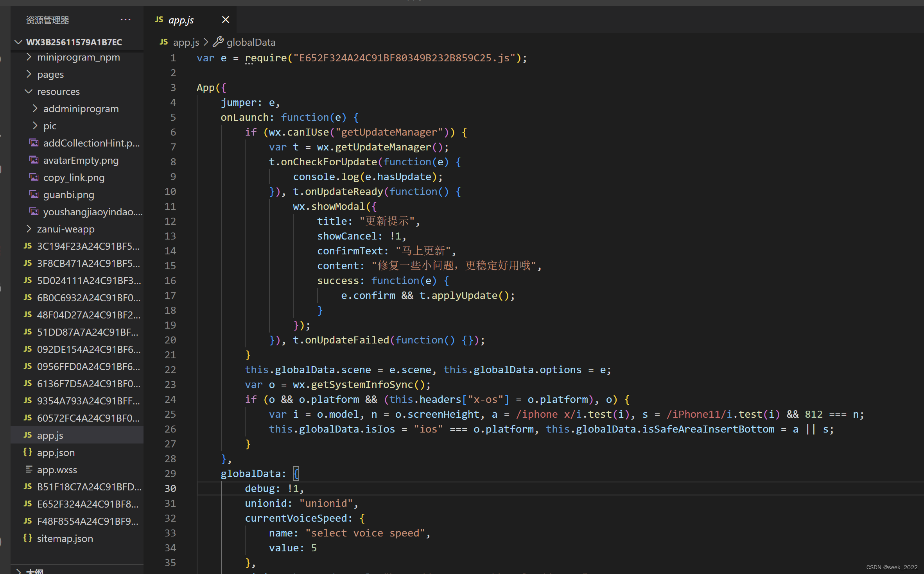Open the 48F04D27A24C91BF2 JS file

point(77,315)
